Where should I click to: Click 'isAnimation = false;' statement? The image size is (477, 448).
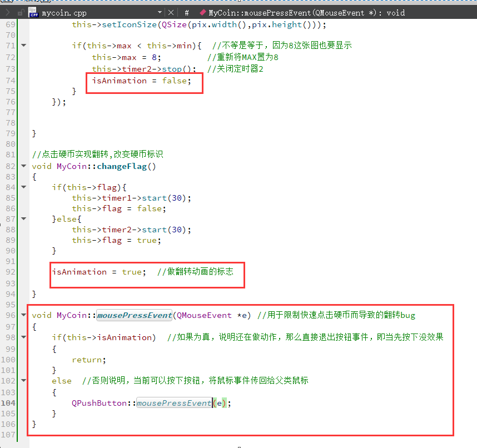pos(142,81)
